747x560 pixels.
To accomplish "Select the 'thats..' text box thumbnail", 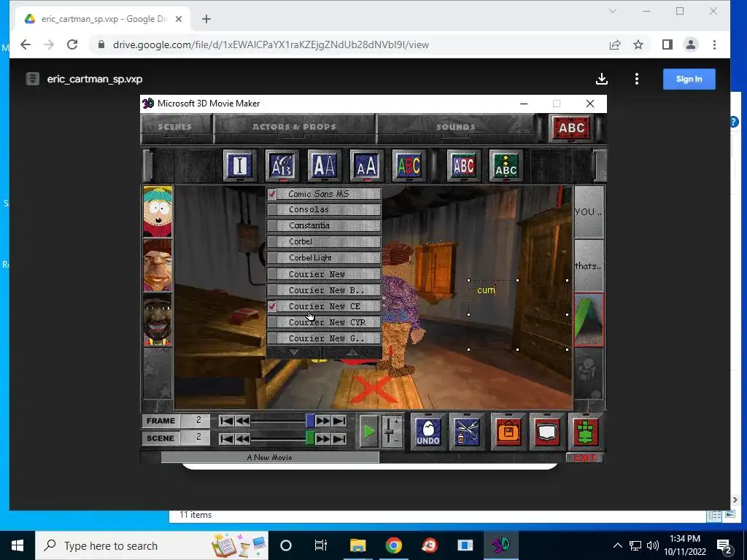I will tap(589, 265).
